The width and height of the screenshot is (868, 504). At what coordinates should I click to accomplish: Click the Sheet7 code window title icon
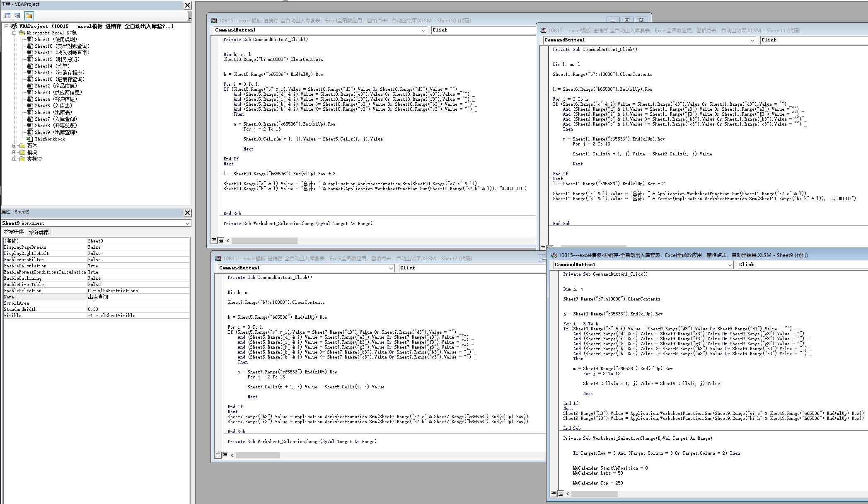pyautogui.click(x=218, y=258)
